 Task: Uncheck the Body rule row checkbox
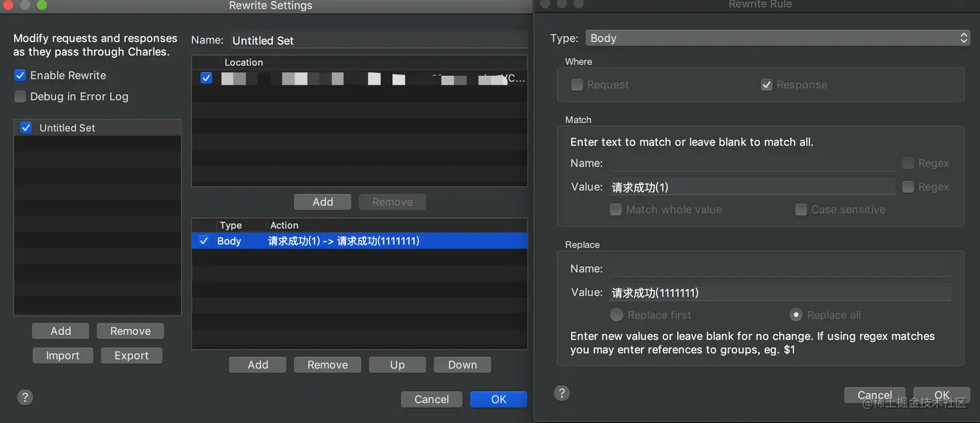(204, 241)
